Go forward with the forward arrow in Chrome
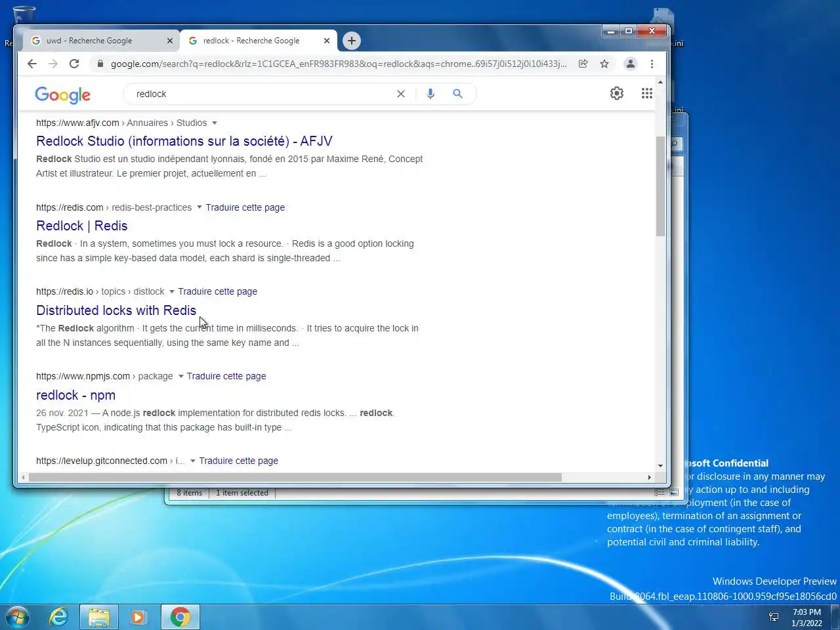This screenshot has height=630, width=840. (53, 64)
